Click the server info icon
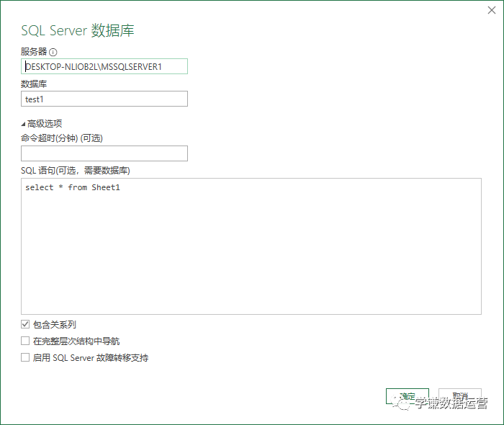Image resolution: width=504 pixels, height=425 pixels. [53, 52]
